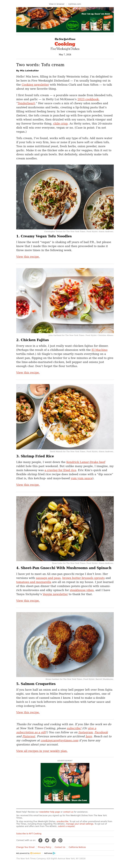
Task: Open the Privacy Policy footer link
Action: coord(45,847)
